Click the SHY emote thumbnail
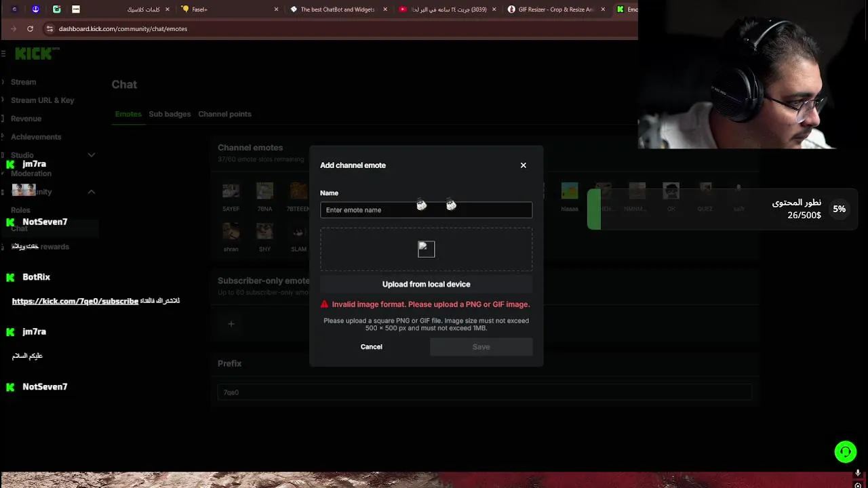 pyautogui.click(x=264, y=231)
